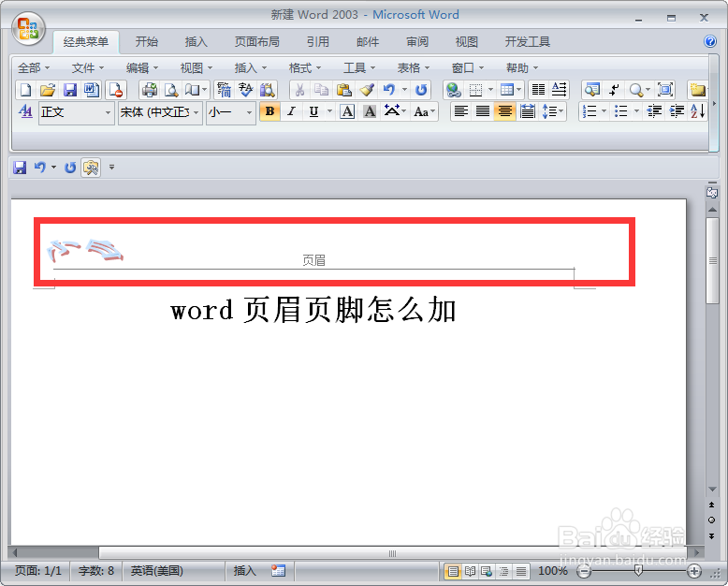Save the document using the toolbar floppy icon

click(69, 90)
